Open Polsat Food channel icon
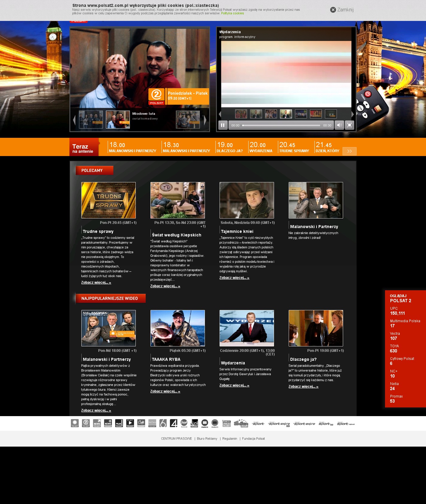The image size is (426, 504). pos(184,423)
